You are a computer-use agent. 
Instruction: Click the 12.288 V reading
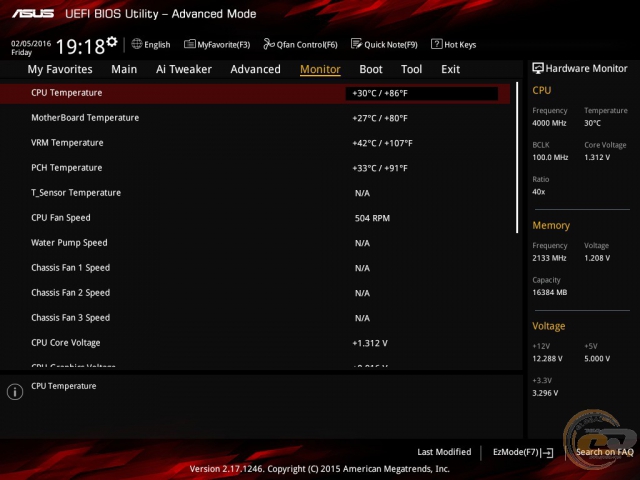click(547, 359)
